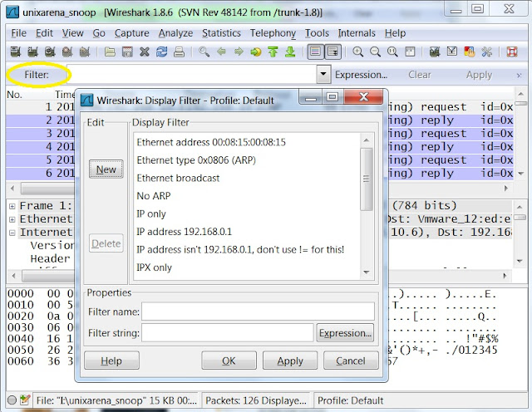
Task: Go to a specific packet number
Action: tap(256, 51)
